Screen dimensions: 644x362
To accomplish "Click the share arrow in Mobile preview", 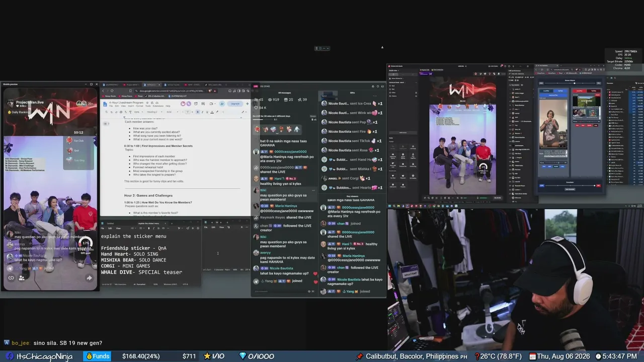I will (x=89, y=278).
